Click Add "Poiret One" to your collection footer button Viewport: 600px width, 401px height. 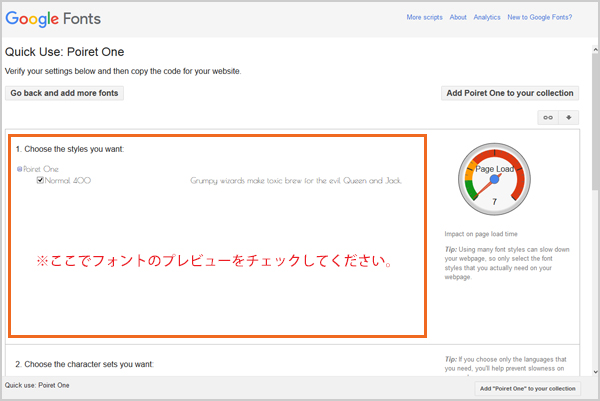tap(528, 388)
